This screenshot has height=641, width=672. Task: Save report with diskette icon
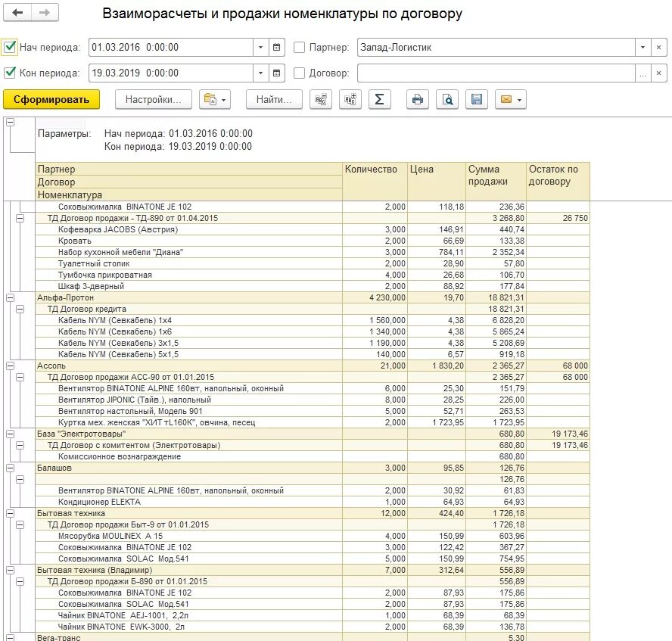tap(477, 99)
